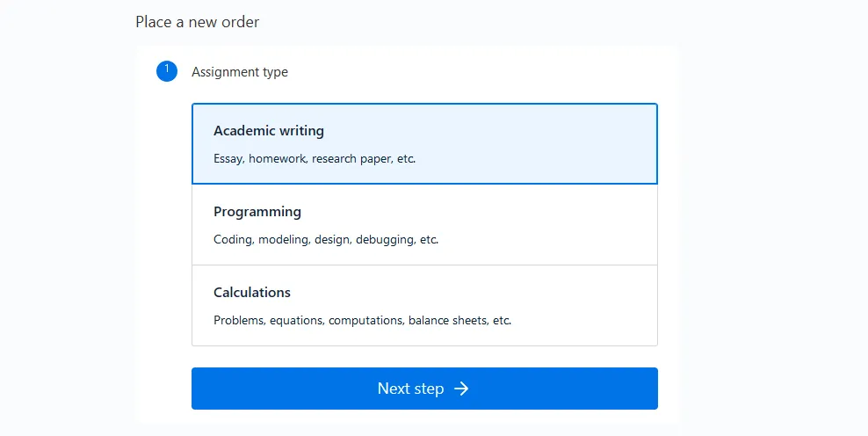868x436 pixels.
Task: Proceed using the Next step text
Action: tap(411, 389)
